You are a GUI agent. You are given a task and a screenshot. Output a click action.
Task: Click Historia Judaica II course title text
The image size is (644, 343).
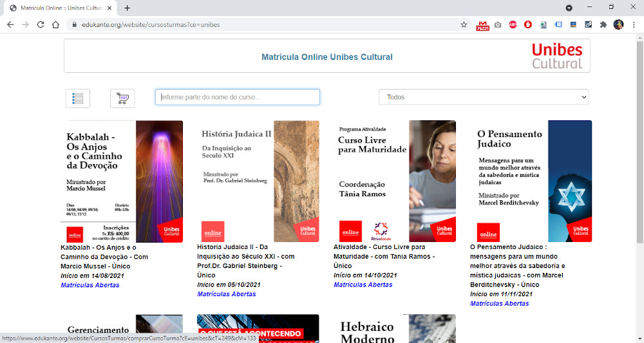(x=245, y=261)
